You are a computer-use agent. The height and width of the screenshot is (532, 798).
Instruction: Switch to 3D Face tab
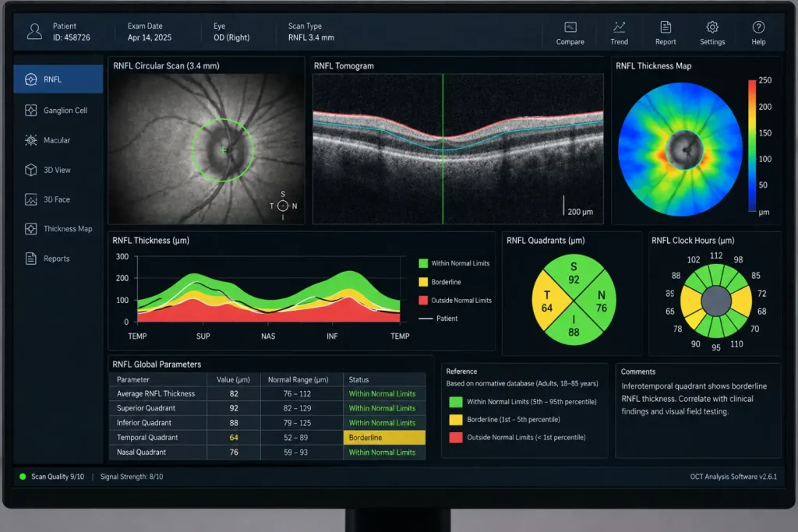(58, 199)
